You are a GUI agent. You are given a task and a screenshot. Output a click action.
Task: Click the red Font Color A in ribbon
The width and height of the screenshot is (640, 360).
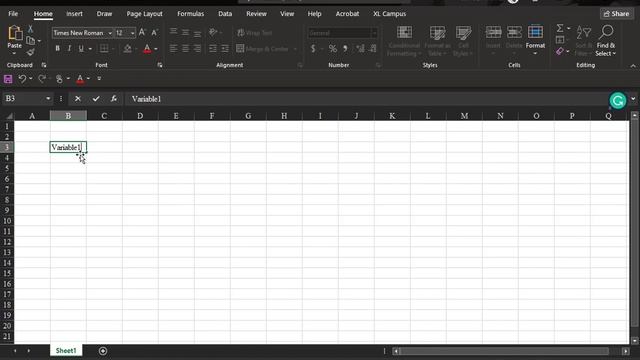pyautogui.click(x=147, y=49)
